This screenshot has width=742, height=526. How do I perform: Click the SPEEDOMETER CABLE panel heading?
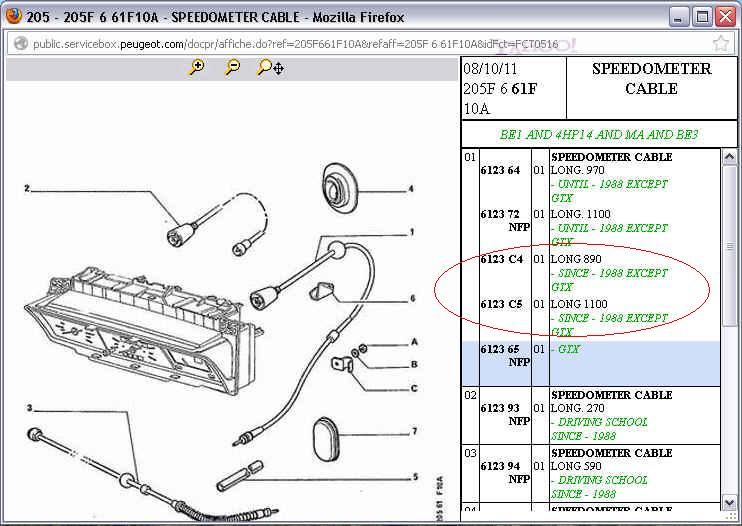tap(652, 79)
